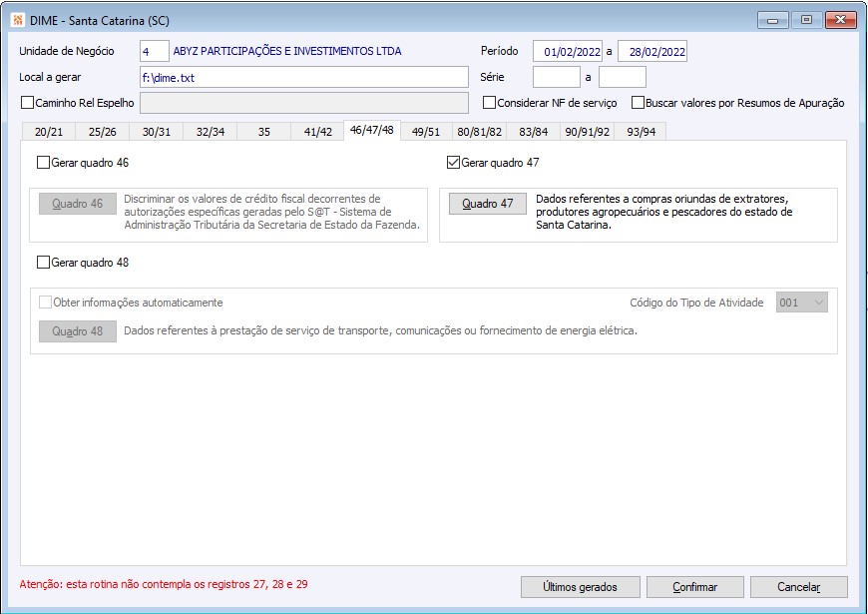Screen dimensions: 868x614
Task: Close the DIME window
Action: [840, 20]
